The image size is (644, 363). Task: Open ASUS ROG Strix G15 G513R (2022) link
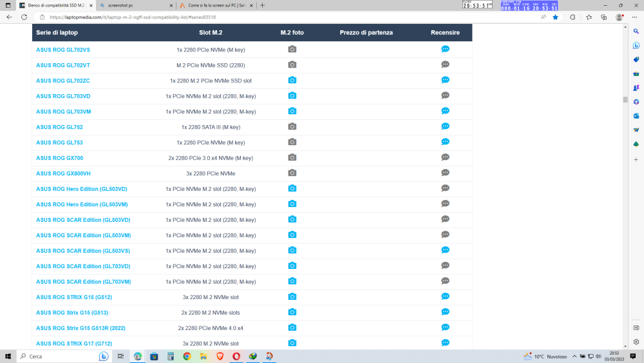pyautogui.click(x=81, y=328)
